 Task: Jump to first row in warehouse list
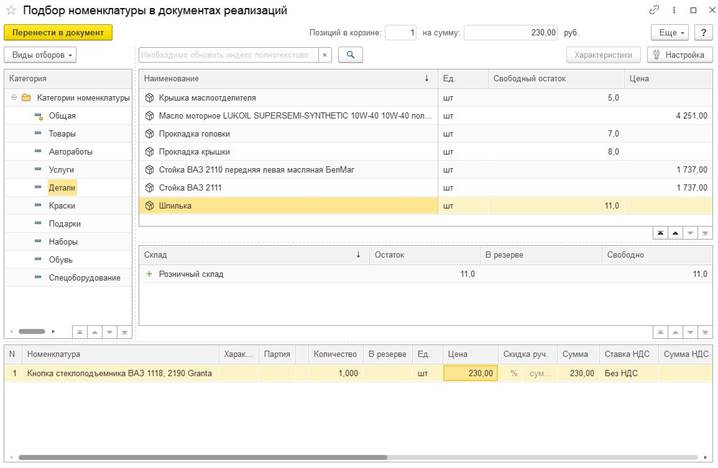pos(660,332)
